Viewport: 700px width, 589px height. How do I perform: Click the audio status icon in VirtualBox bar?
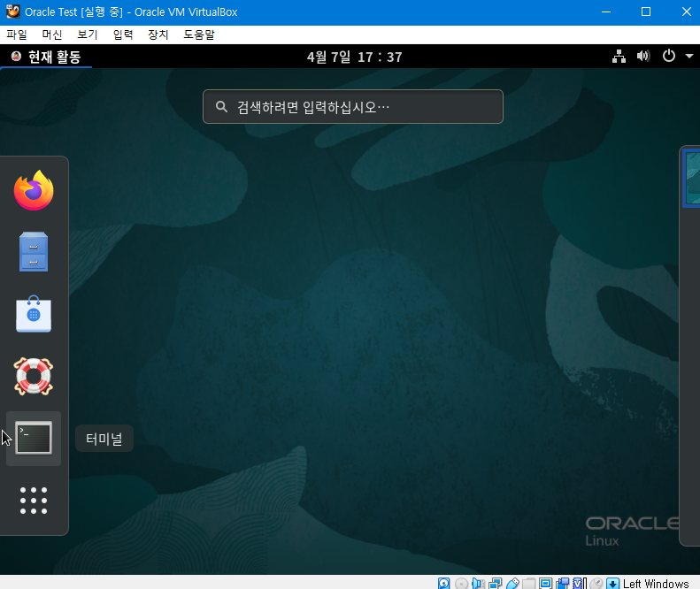pos(478,583)
